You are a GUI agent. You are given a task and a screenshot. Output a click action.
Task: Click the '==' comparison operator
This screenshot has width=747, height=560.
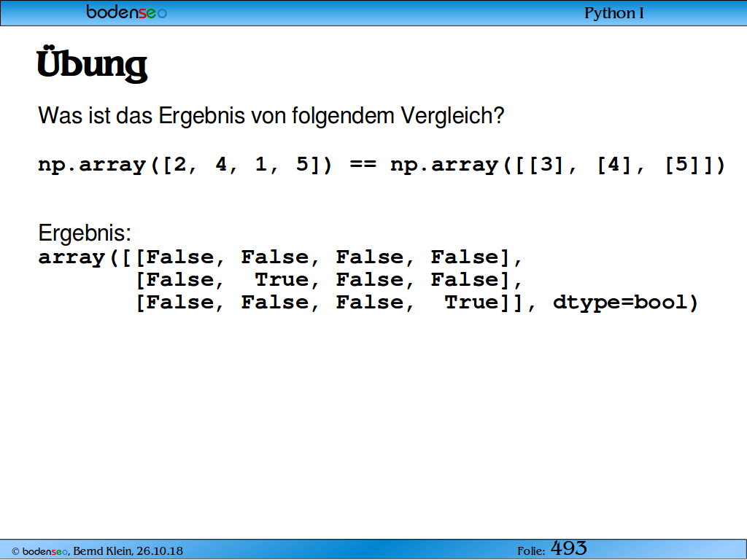pos(363,165)
